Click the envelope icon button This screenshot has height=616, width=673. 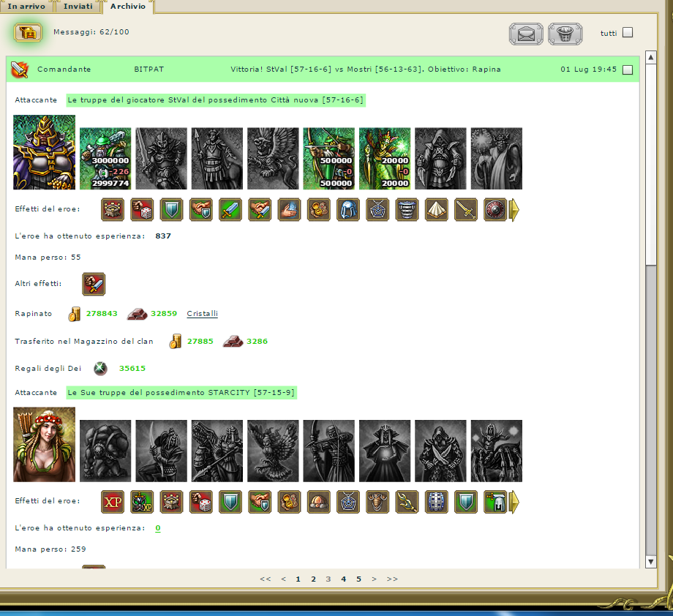coord(526,33)
